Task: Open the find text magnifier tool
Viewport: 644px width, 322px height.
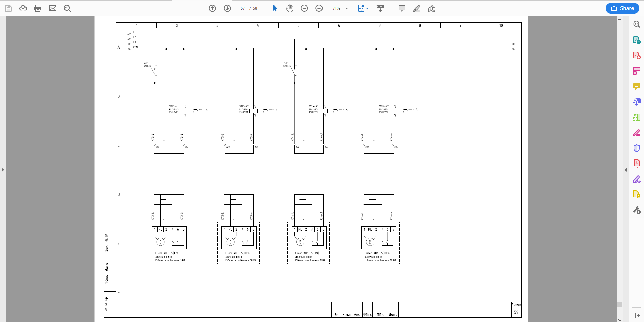Action: [67, 8]
